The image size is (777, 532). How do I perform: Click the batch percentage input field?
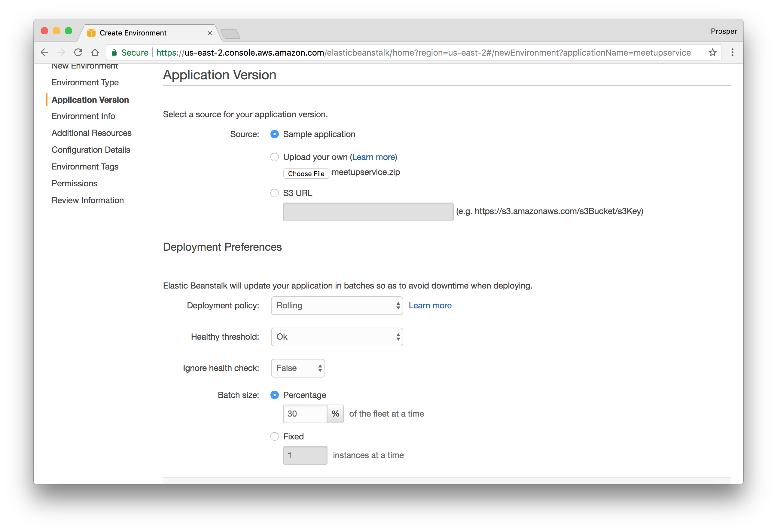tap(305, 414)
